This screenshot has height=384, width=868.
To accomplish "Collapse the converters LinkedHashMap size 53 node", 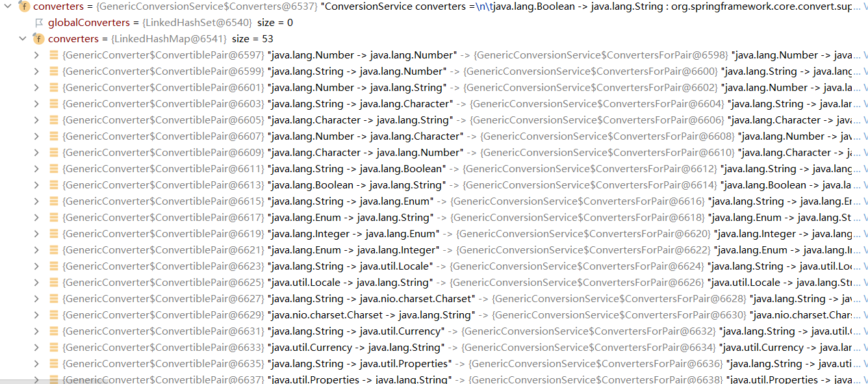I will coord(23,39).
